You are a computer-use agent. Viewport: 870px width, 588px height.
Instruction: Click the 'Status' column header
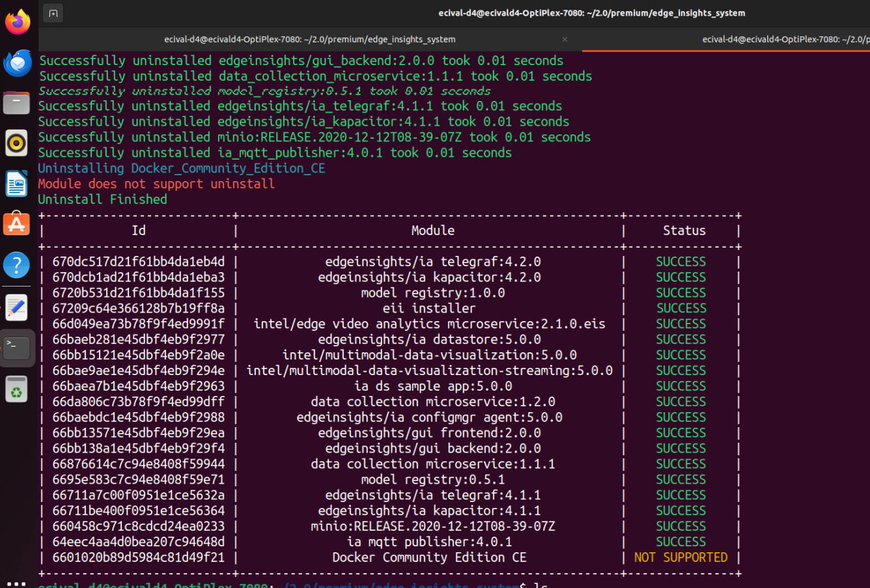(x=684, y=231)
